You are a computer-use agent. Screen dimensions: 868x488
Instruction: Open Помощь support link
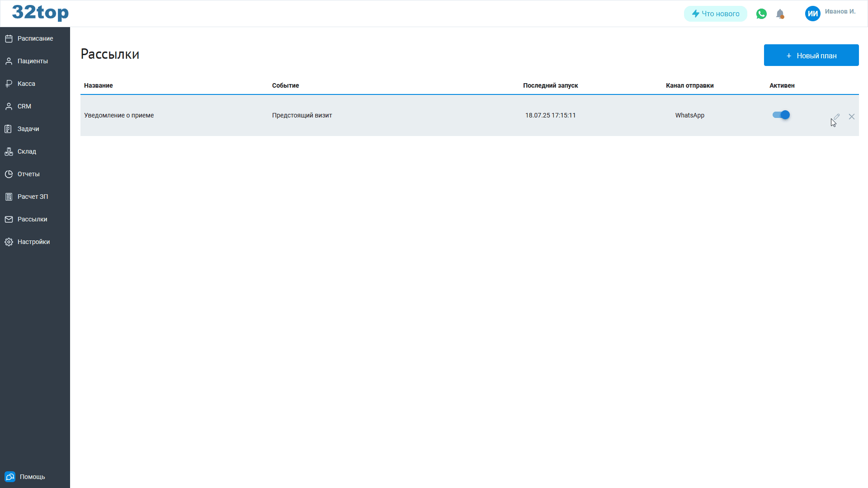point(33,477)
